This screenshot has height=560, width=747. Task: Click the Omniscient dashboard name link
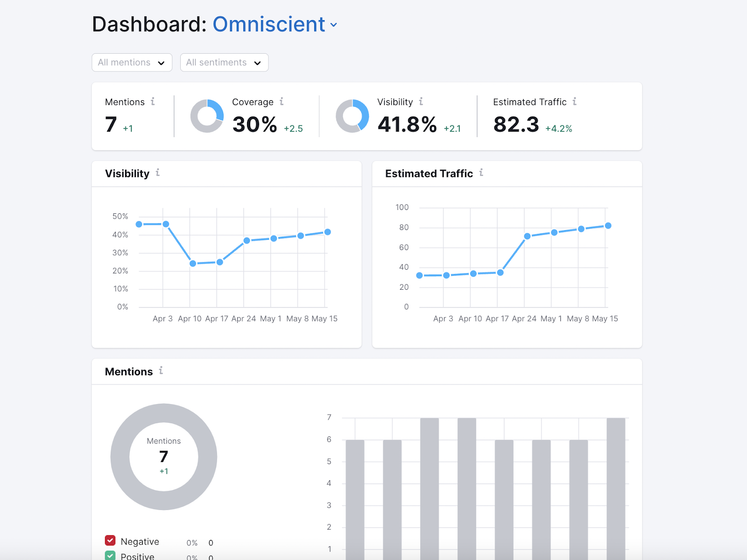(269, 24)
